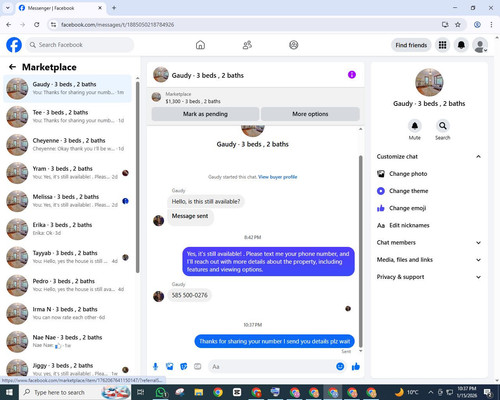Choose a GIF icon
Screen dimensions: 500x400
(198, 367)
